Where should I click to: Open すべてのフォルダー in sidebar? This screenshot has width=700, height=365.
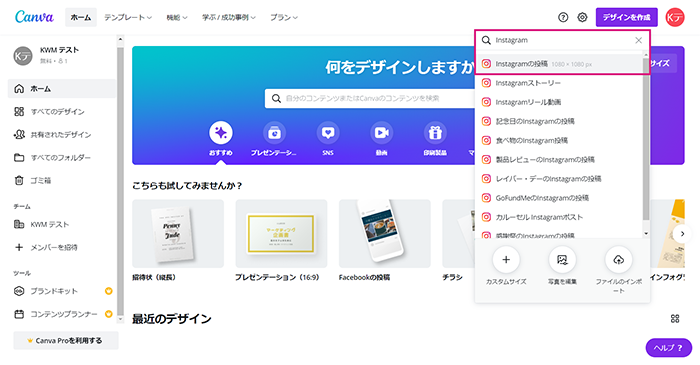pos(62,158)
